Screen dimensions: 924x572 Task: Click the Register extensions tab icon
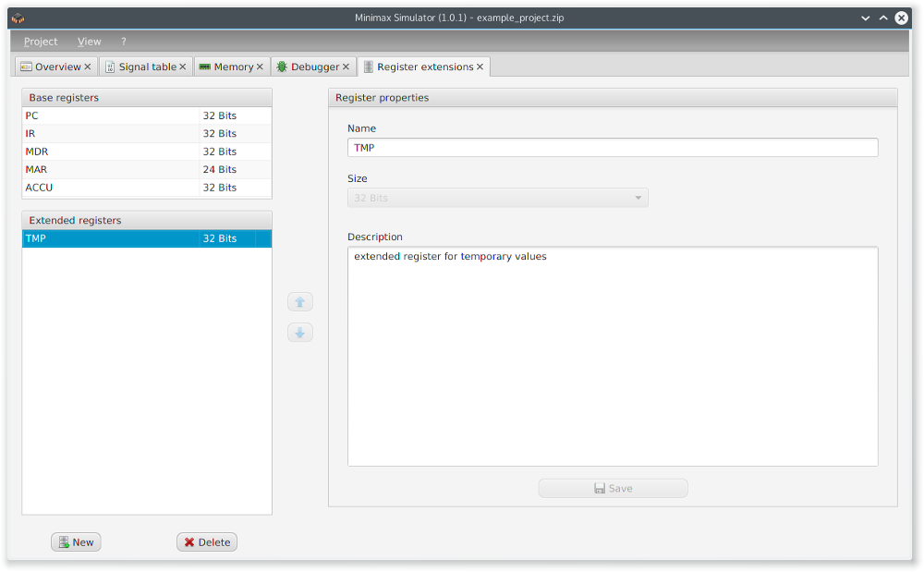[369, 67]
